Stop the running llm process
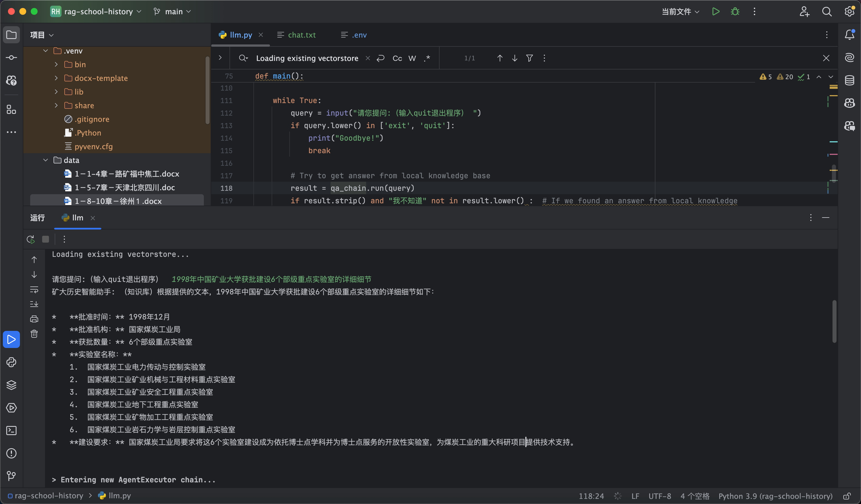This screenshot has height=504, width=861. click(46, 239)
